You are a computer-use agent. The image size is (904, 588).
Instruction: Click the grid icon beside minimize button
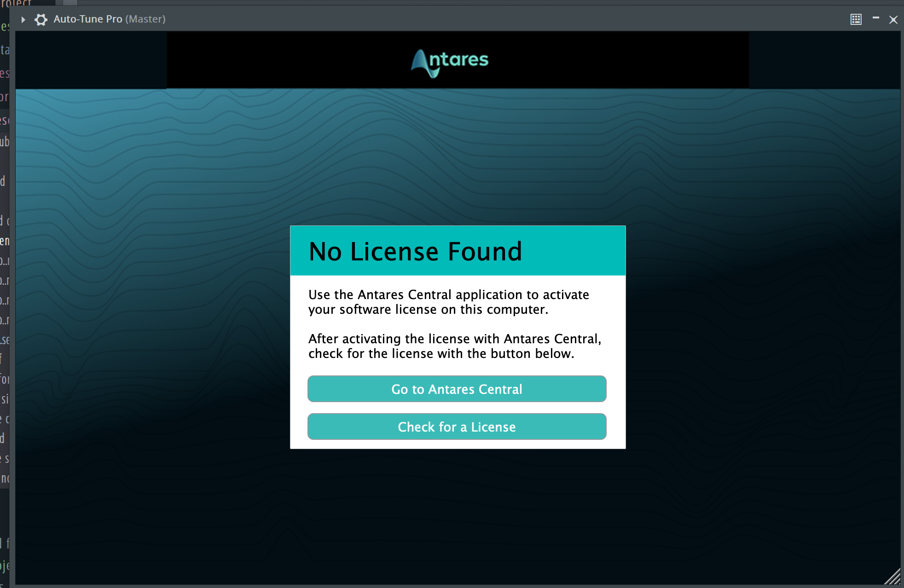click(856, 19)
